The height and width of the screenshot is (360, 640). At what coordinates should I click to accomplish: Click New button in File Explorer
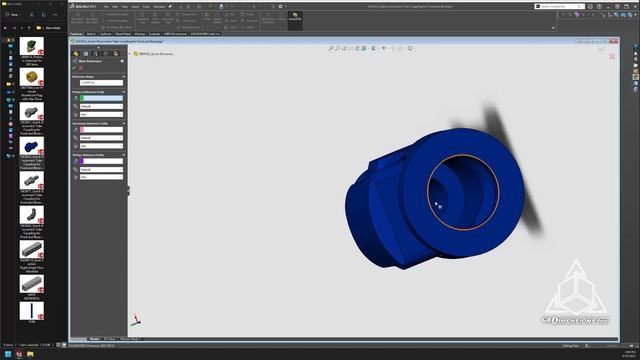tap(12, 14)
